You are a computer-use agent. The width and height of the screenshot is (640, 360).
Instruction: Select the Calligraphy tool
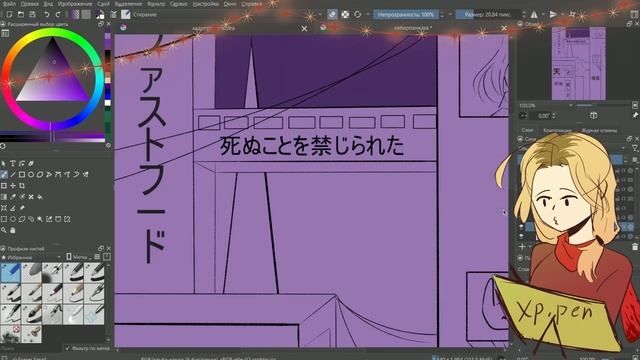point(31,163)
